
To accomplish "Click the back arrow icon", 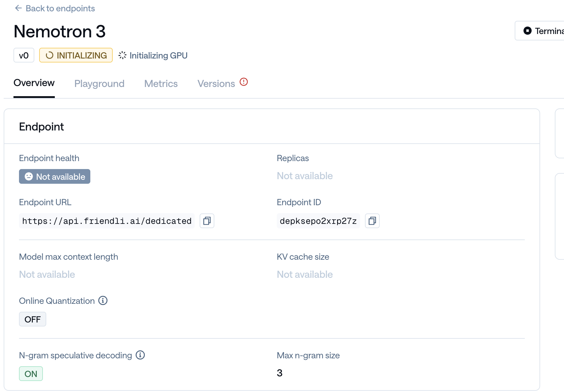I will [18, 8].
